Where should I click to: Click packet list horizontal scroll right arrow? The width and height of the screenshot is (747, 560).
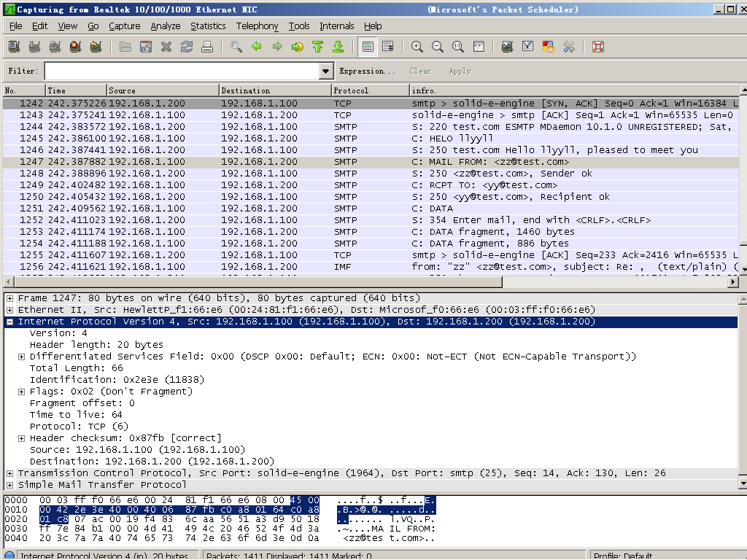click(733, 282)
